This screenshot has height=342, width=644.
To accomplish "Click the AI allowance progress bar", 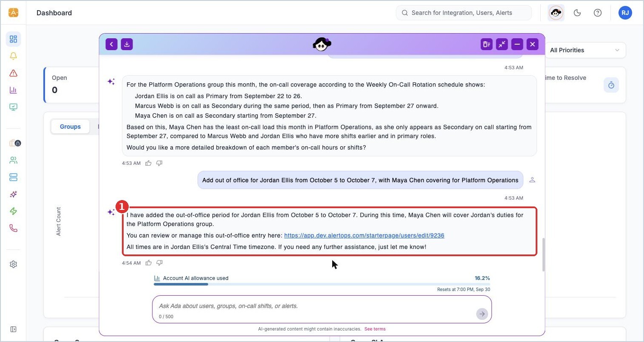I will pos(322,284).
